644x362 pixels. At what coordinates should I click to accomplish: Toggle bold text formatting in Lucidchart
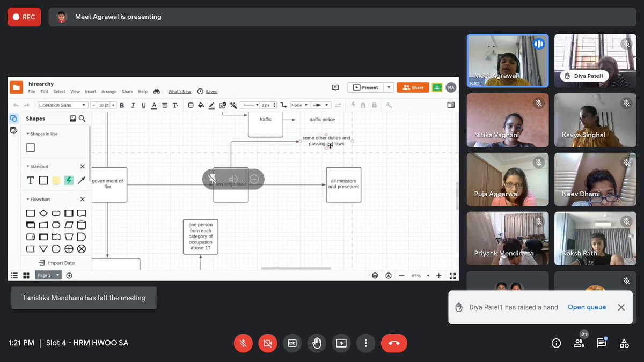(122, 105)
